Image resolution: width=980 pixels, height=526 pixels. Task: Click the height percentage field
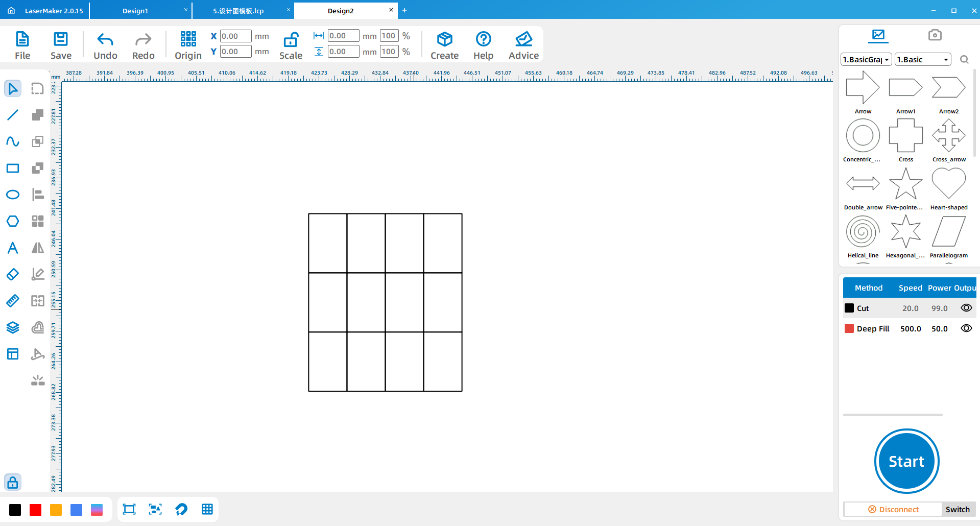click(389, 52)
